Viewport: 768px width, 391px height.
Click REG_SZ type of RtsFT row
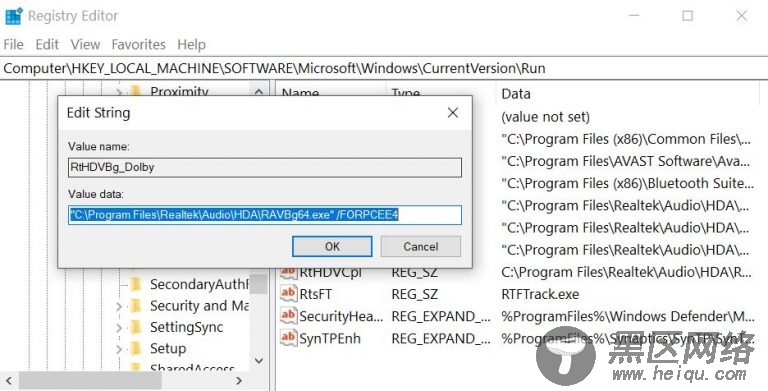414,294
